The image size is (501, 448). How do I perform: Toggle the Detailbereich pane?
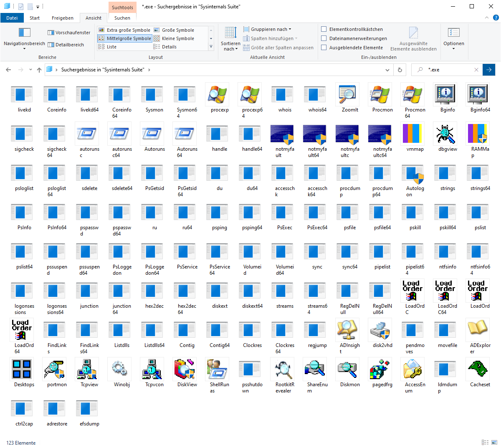tap(66, 45)
